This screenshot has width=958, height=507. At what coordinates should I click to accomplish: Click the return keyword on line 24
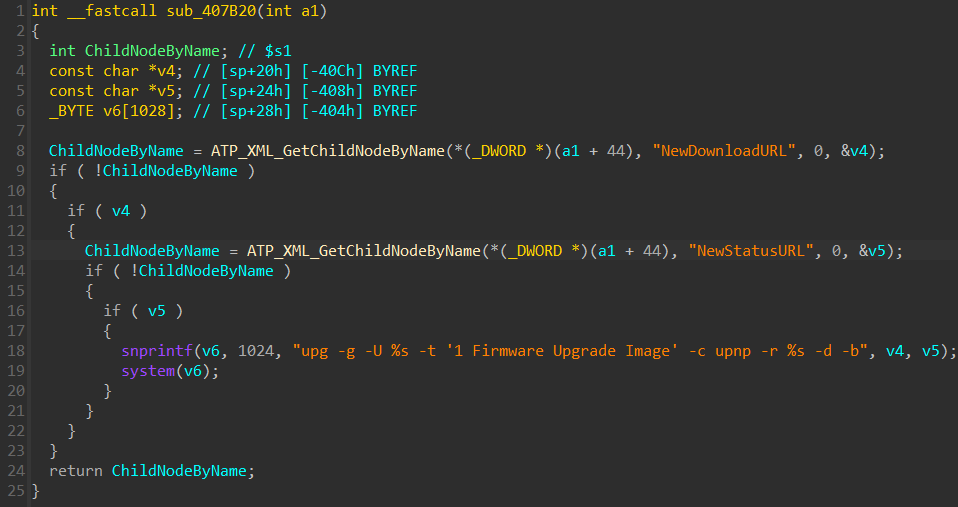pyautogui.click(x=76, y=471)
